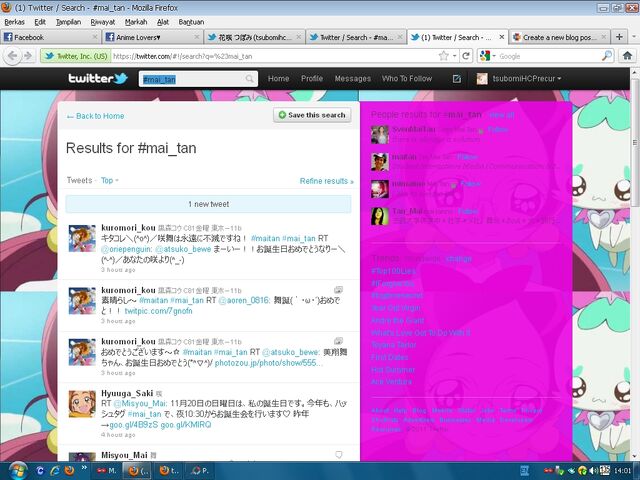Screen dimensions: 640x480
Task: Click the Windows Start button
Action: point(17,471)
